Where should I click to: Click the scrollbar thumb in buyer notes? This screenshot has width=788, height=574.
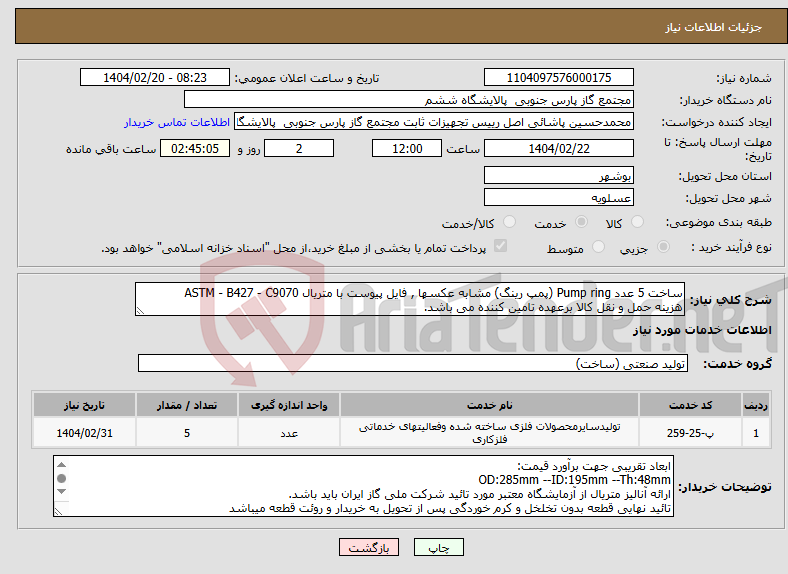click(61, 478)
